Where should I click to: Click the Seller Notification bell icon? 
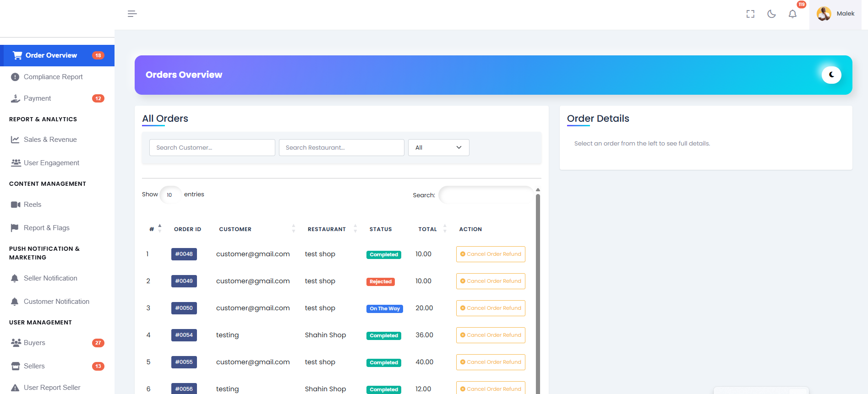15,278
